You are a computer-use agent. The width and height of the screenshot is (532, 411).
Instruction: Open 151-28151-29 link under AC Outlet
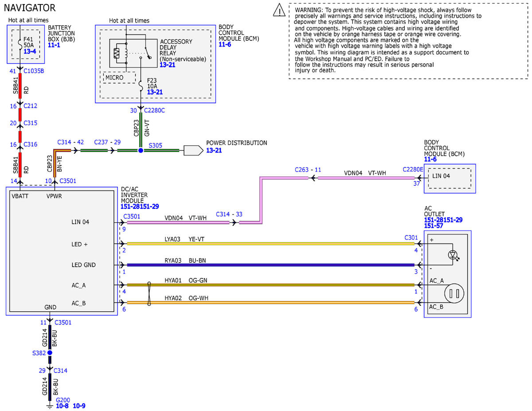coord(444,220)
